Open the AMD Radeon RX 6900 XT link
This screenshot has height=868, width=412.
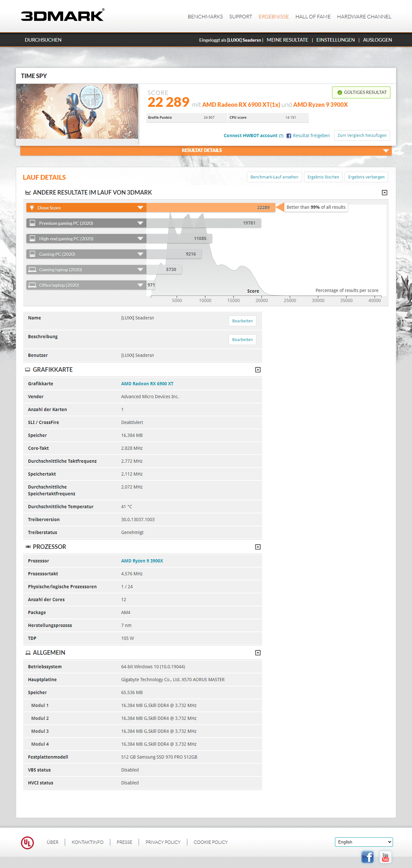click(x=147, y=383)
